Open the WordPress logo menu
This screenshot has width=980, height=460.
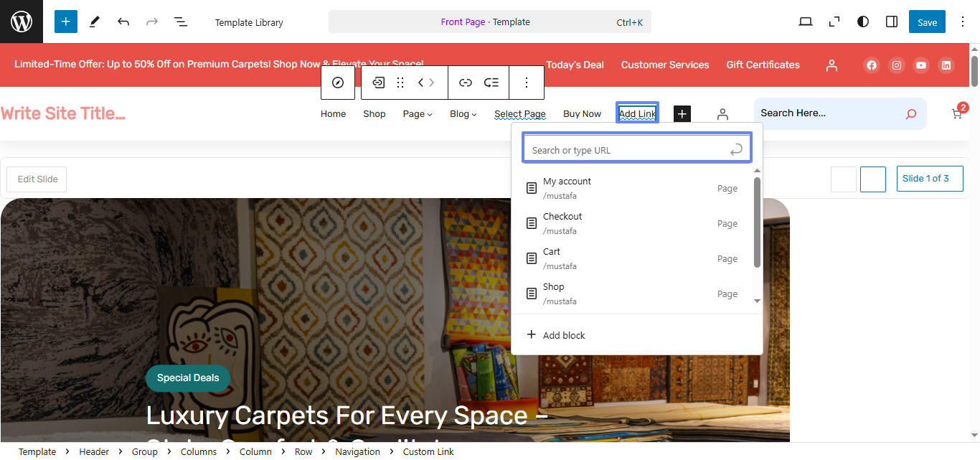pyautogui.click(x=22, y=22)
